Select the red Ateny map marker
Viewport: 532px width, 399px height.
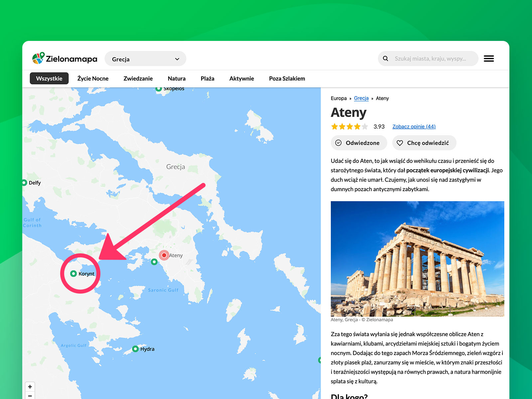point(164,255)
